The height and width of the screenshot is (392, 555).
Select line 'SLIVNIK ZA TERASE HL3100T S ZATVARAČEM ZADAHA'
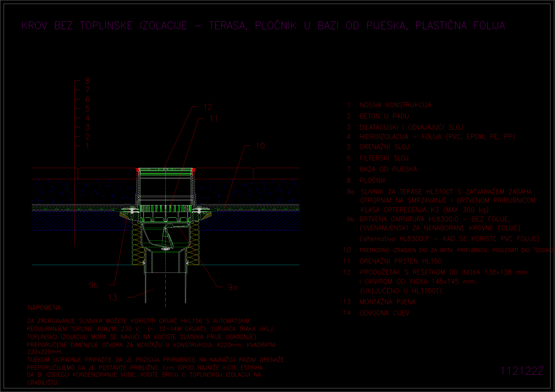coord(446,192)
